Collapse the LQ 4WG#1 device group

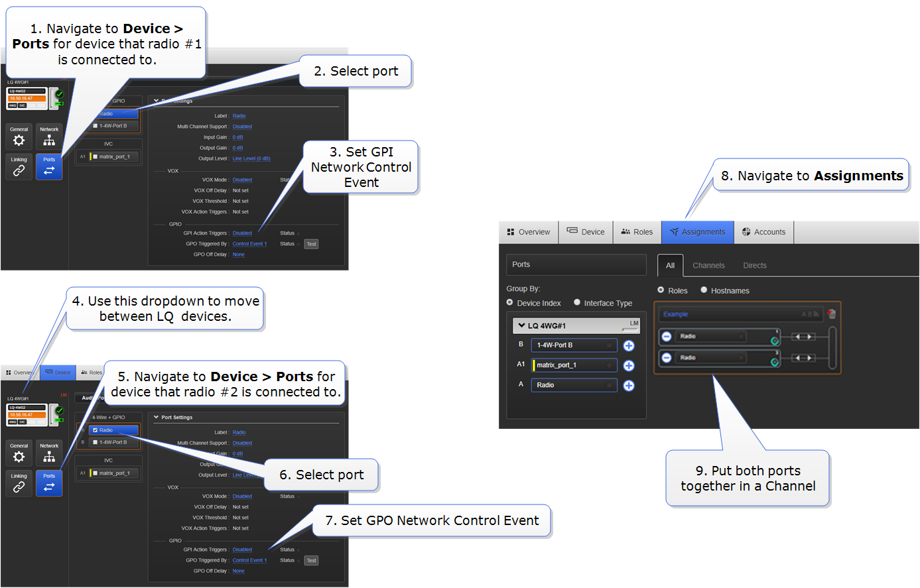(522, 325)
